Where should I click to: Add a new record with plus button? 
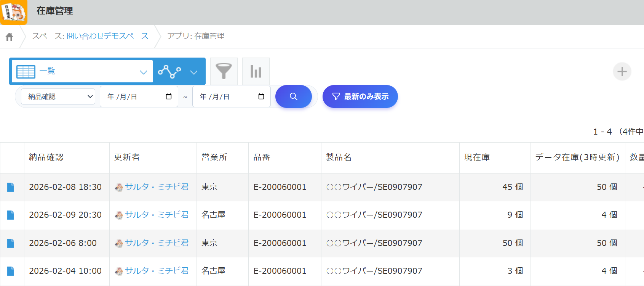tap(622, 71)
